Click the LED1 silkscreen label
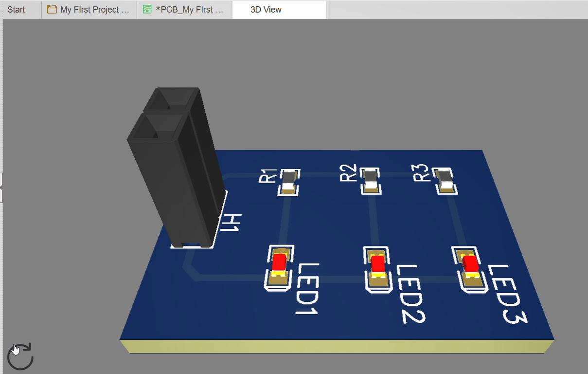The image size is (588, 374). coord(307,288)
